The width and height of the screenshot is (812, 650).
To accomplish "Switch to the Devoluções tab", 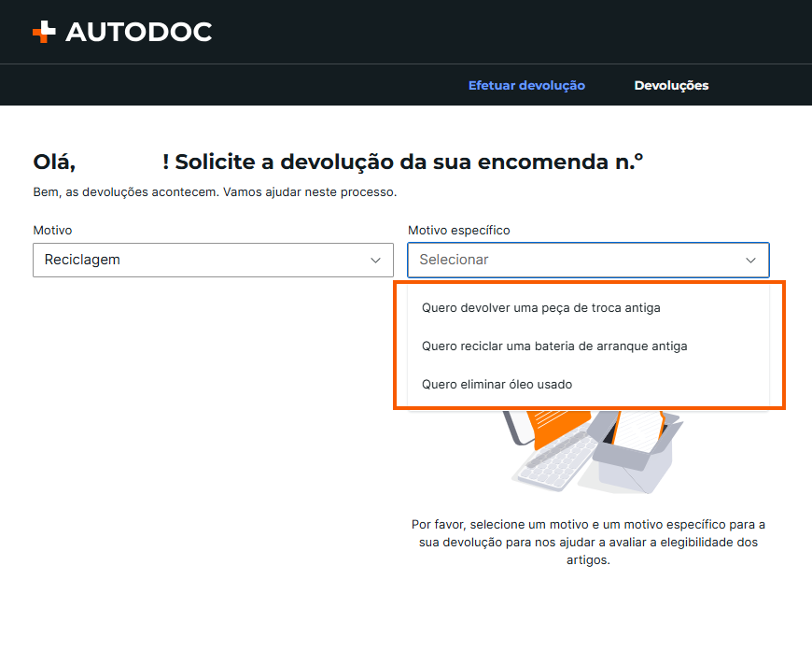I will click(x=671, y=86).
